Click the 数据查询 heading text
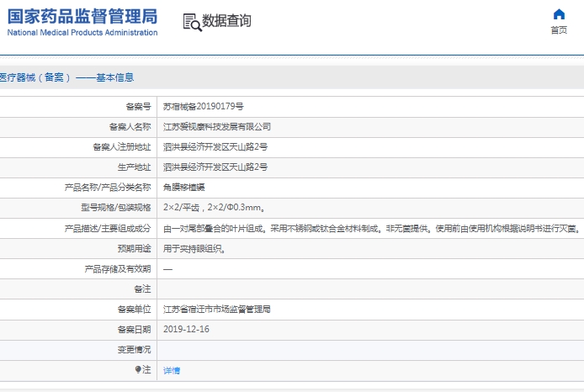The image size is (584, 392). coord(226,20)
